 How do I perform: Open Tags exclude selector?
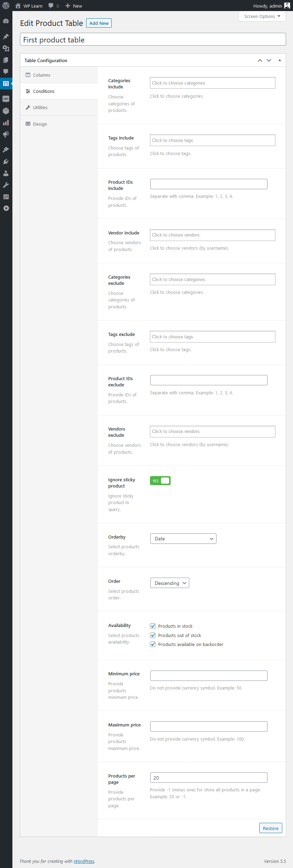point(213,337)
